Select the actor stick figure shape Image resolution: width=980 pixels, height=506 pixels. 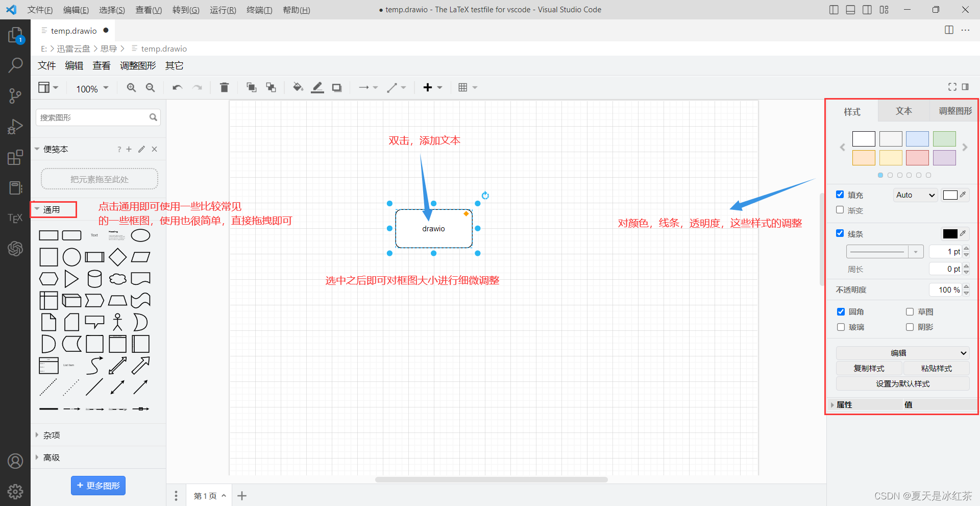point(117,322)
